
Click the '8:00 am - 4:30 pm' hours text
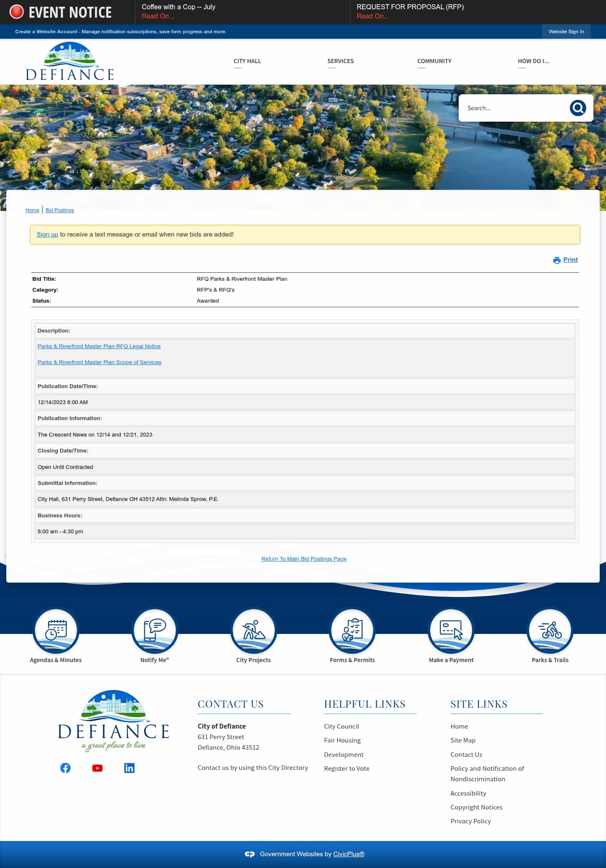[x=60, y=532]
